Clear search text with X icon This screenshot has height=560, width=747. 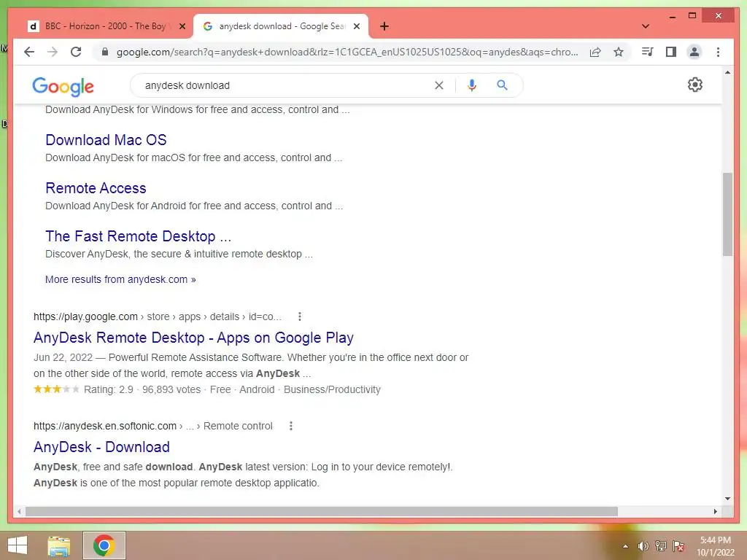click(x=438, y=85)
